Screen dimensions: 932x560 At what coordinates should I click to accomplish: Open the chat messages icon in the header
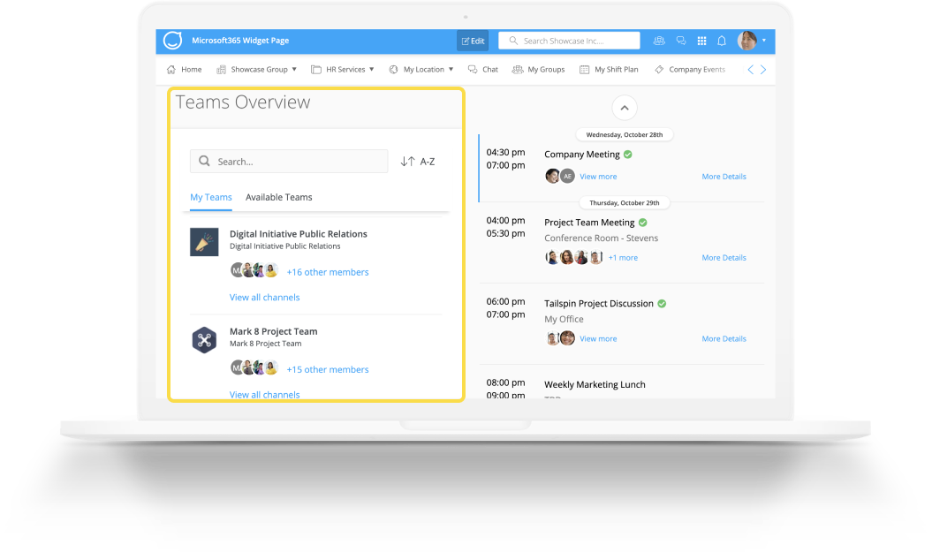[680, 40]
